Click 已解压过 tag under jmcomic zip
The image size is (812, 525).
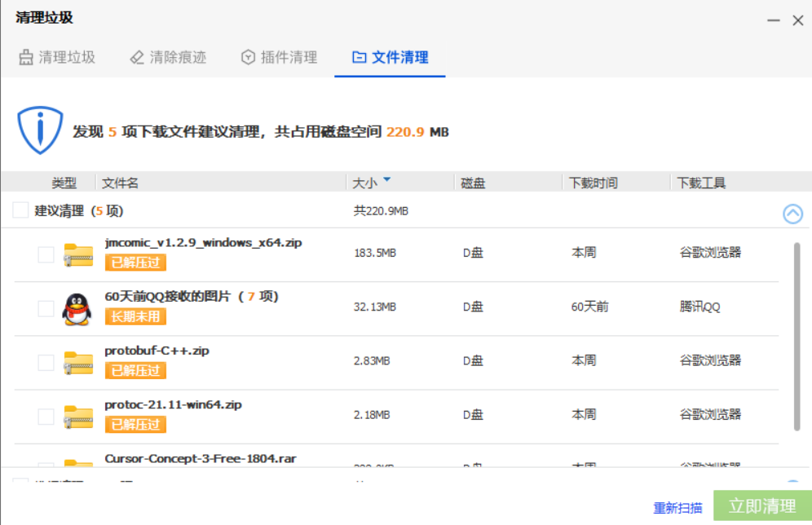tap(135, 262)
